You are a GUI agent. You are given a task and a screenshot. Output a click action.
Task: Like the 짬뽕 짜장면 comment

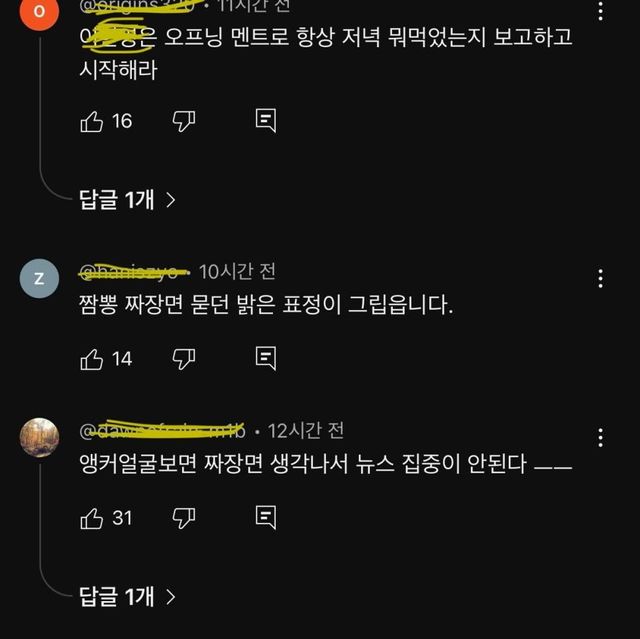91,359
